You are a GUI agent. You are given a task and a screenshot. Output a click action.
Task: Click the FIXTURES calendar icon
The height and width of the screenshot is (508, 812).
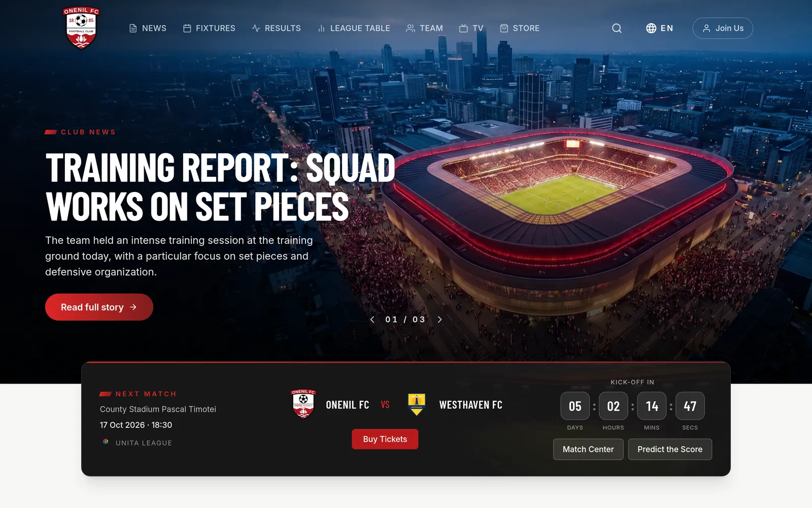(187, 28)
